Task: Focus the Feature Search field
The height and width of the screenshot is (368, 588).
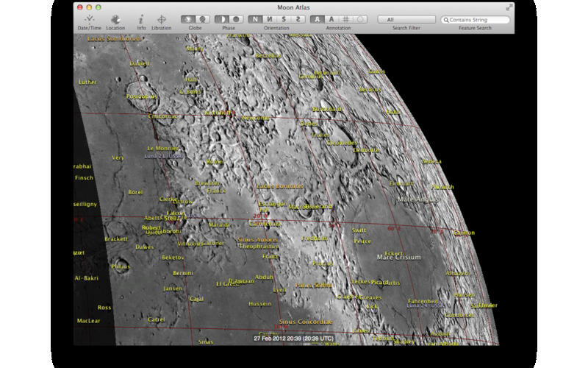Action: click(x=475, y=20)
